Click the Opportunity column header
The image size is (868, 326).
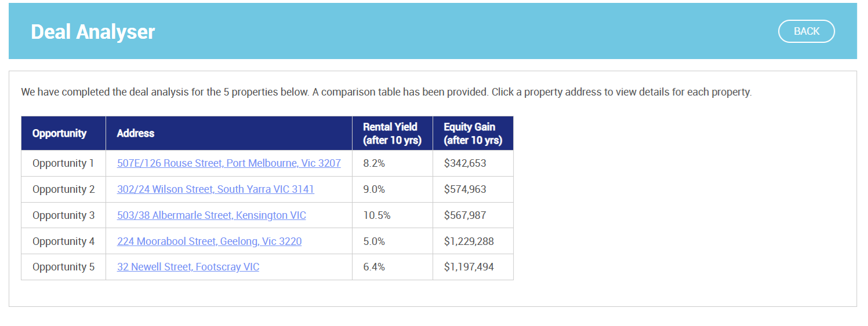coord(59,133)
